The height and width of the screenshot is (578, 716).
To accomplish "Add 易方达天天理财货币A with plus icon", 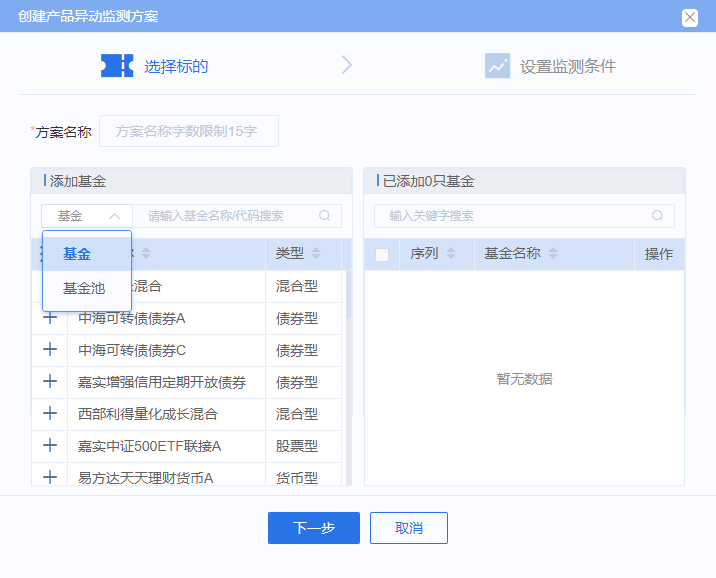I will point(50,477).
